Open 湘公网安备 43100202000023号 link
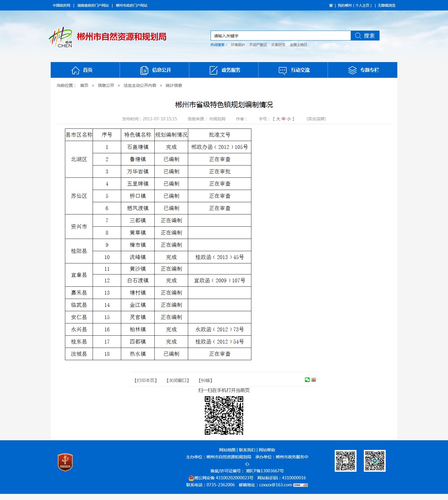This screenshot has height=500, width=448. coord(224,478)
